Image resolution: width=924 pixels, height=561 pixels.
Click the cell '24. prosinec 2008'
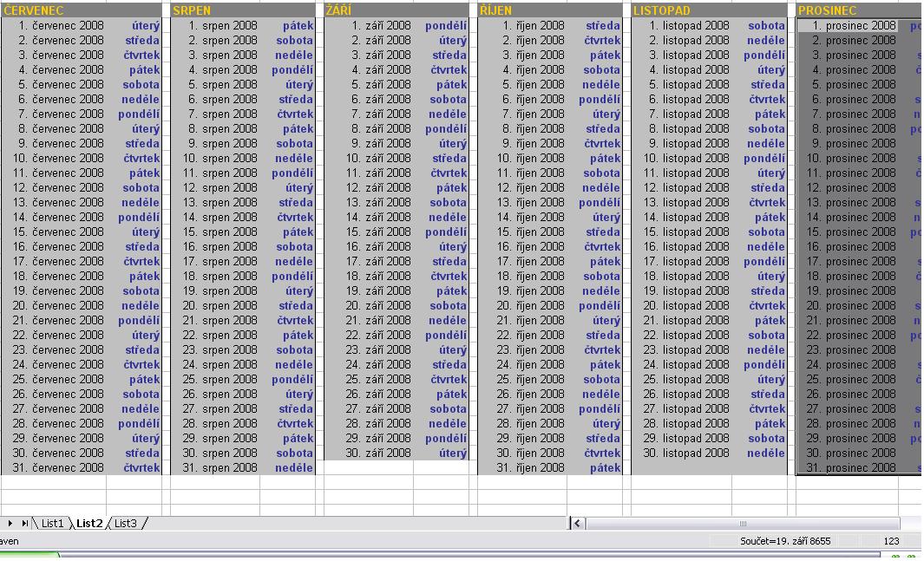[848, 364]
